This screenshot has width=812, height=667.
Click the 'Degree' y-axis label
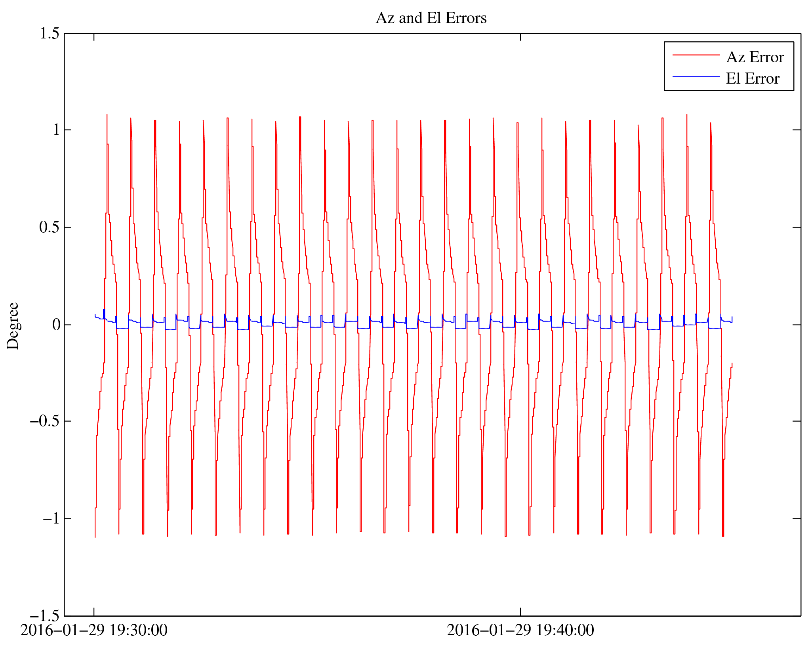point(13,326)
